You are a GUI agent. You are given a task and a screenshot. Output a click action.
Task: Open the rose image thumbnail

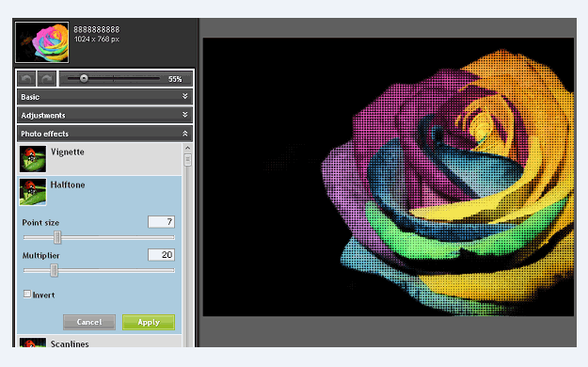pos(42,42)
